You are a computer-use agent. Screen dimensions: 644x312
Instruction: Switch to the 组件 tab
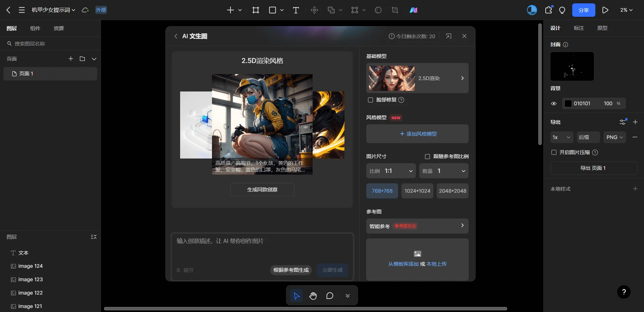35,28
